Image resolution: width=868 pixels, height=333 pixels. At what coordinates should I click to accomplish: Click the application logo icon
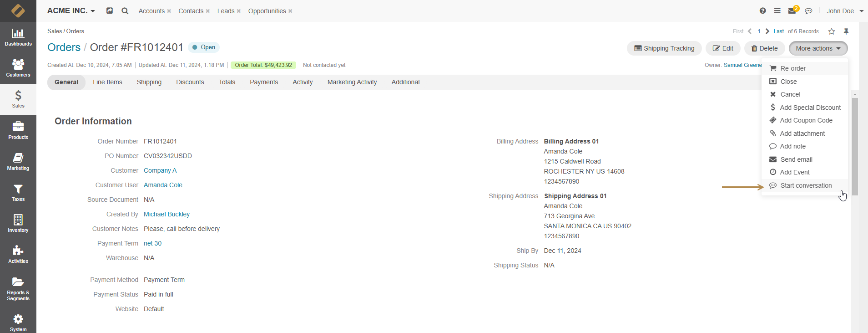[18, 10]
